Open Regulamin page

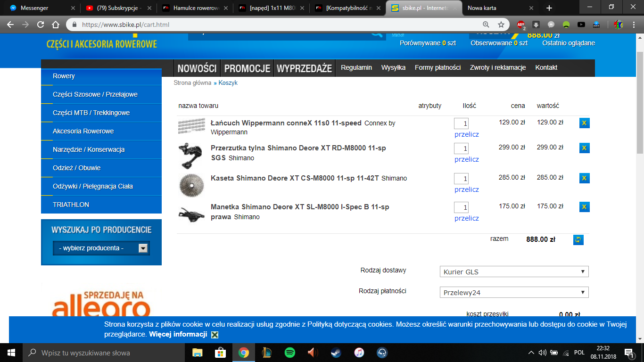356,67
